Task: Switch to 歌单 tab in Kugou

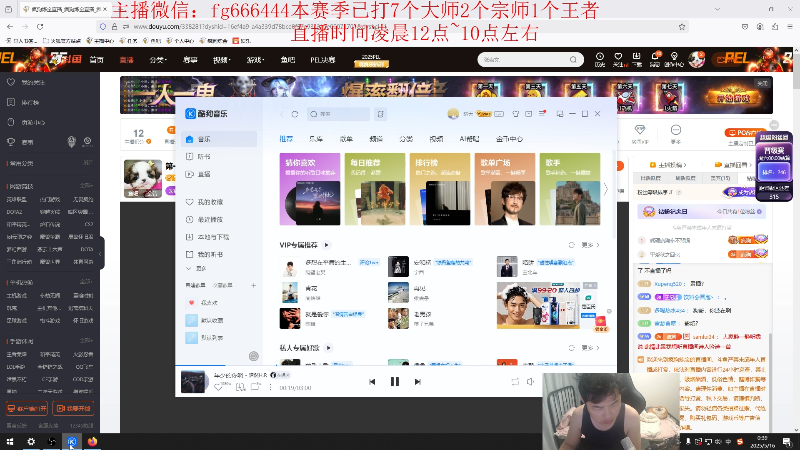Action: (x=346, y=139)
